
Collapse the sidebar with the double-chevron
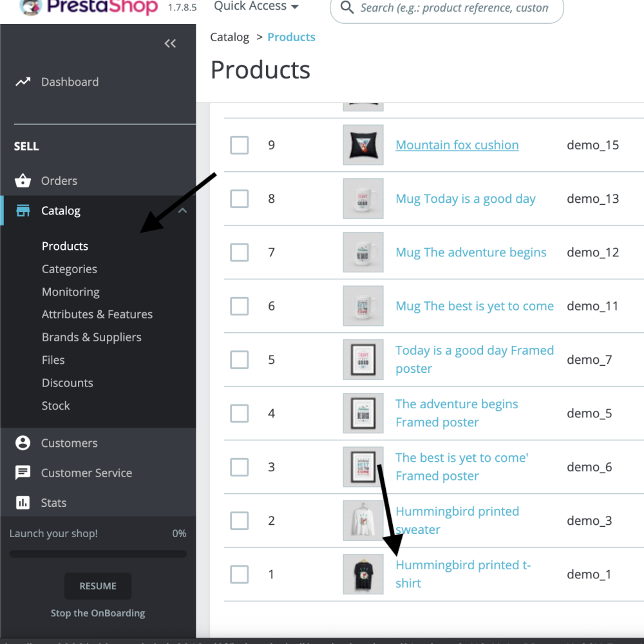[170, 43]
